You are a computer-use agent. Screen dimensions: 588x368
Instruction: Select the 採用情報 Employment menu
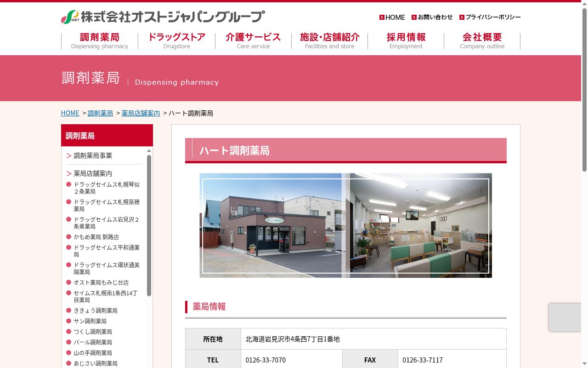(406, 40)
